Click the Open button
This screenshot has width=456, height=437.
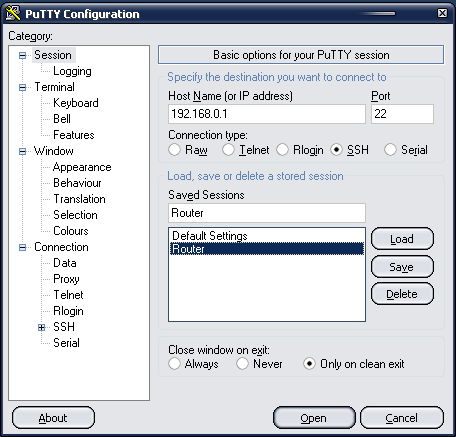point(314,418)
